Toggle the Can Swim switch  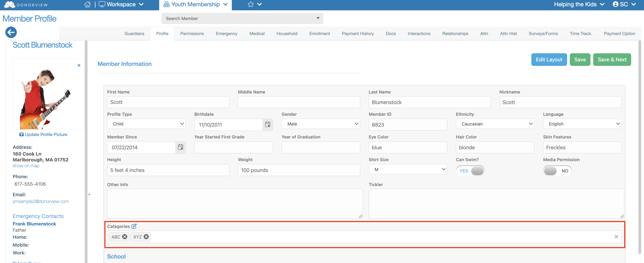click(470, 171)
